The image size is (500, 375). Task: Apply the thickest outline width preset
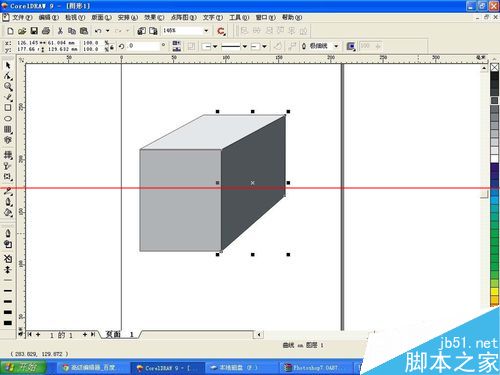(x=8, y=323)
